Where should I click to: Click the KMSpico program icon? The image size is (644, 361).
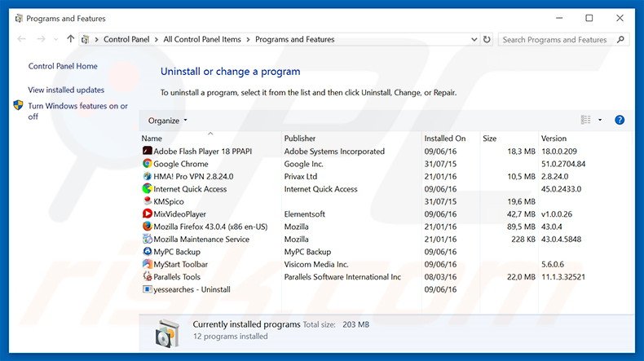pos(147,201)
